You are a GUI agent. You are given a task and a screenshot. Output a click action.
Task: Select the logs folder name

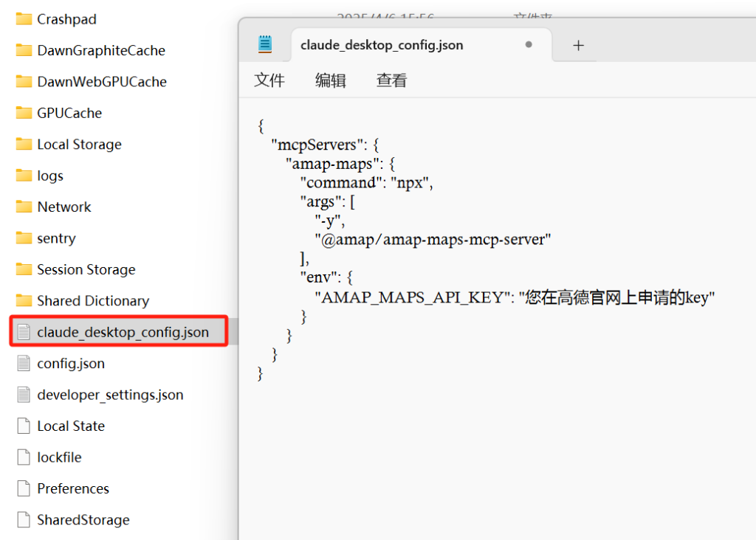[50, 176]
